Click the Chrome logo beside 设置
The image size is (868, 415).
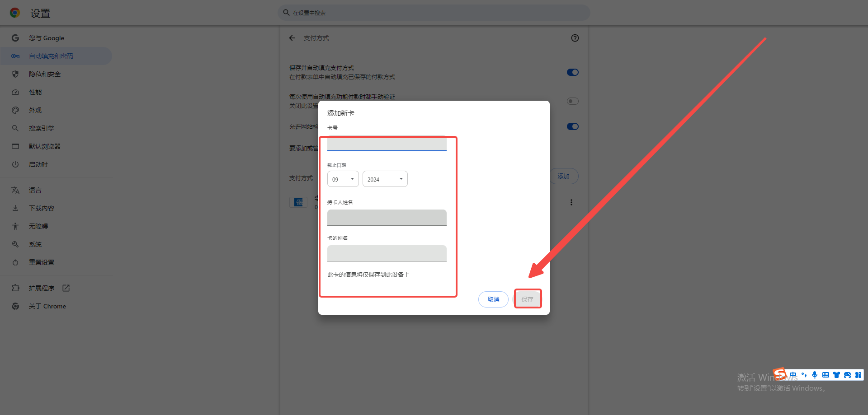coord(15,13)
